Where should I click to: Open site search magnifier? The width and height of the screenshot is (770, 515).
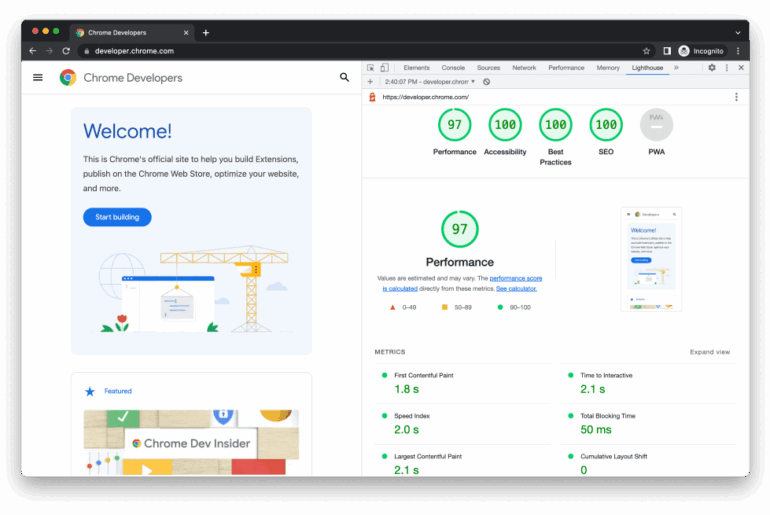coord(345,77)
